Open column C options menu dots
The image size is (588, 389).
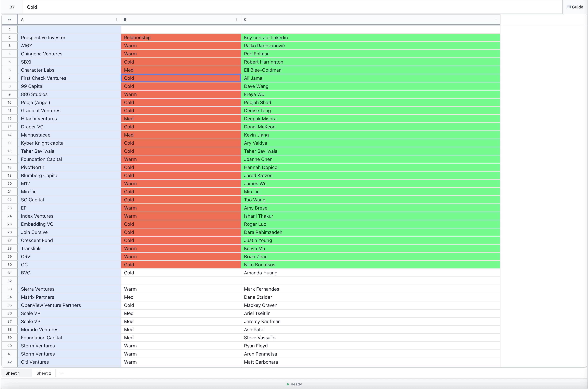click(496, 20)
